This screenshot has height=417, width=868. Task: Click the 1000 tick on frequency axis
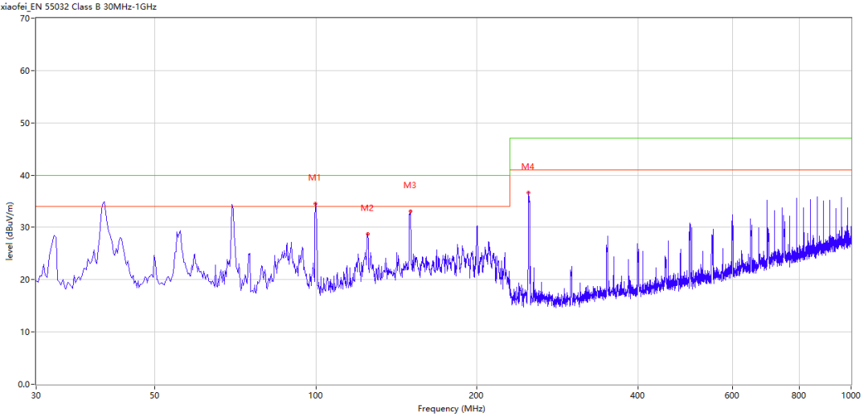pos(851,396)
